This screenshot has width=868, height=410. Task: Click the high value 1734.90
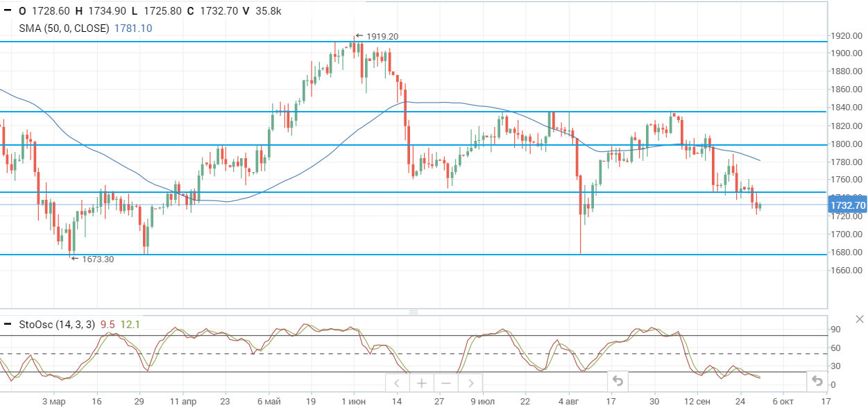click(106, 11)
